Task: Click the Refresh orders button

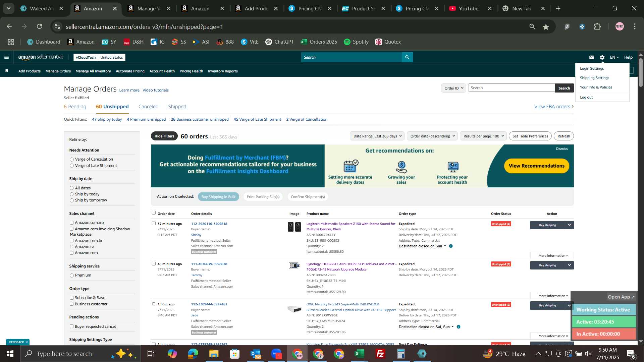Action: pyautogui.click(x=563, y=136)
